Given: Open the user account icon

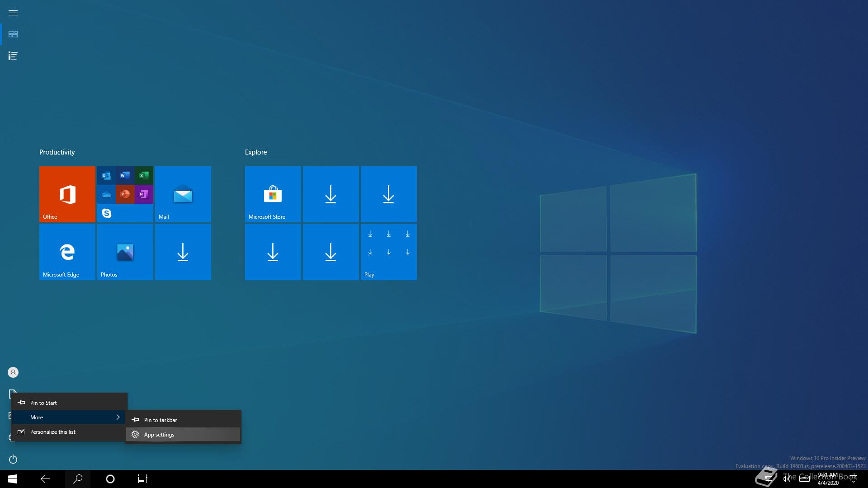Looking at the screenshot, I should [13, 372].
